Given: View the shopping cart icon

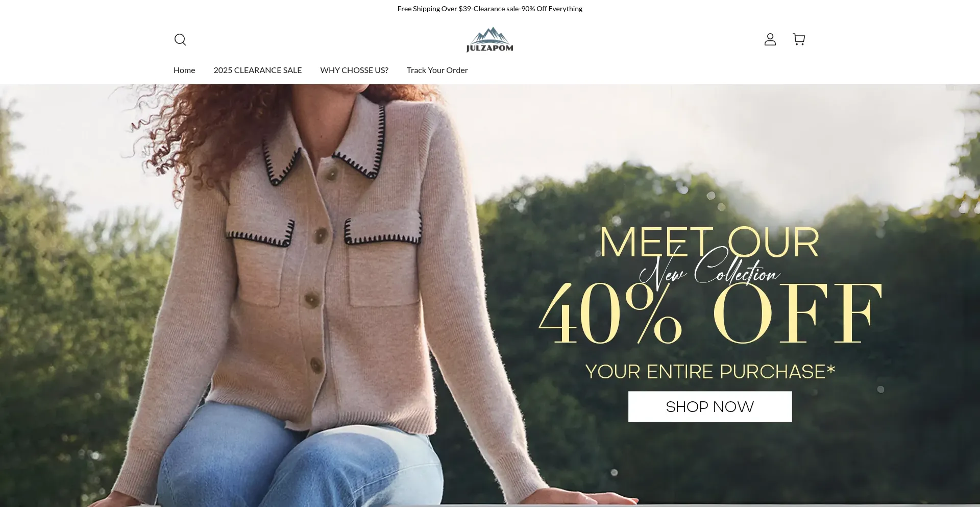Looking at the screenshot, I should coord(799,39).
